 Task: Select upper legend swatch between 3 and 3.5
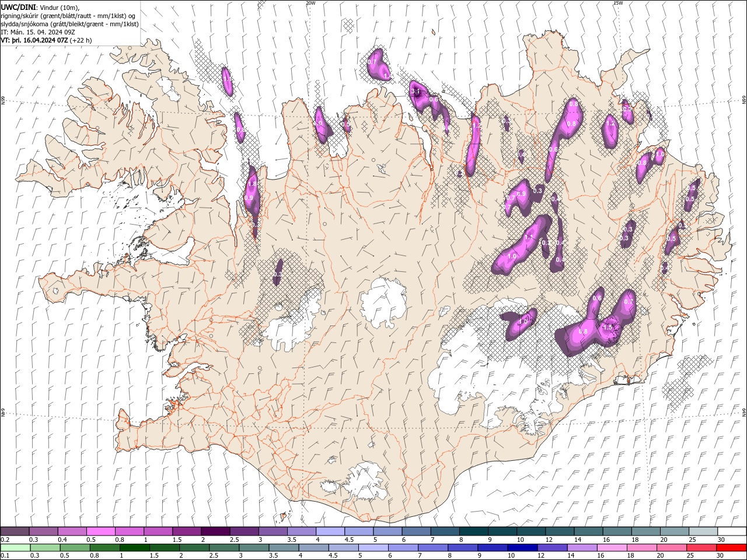(273, 531)
